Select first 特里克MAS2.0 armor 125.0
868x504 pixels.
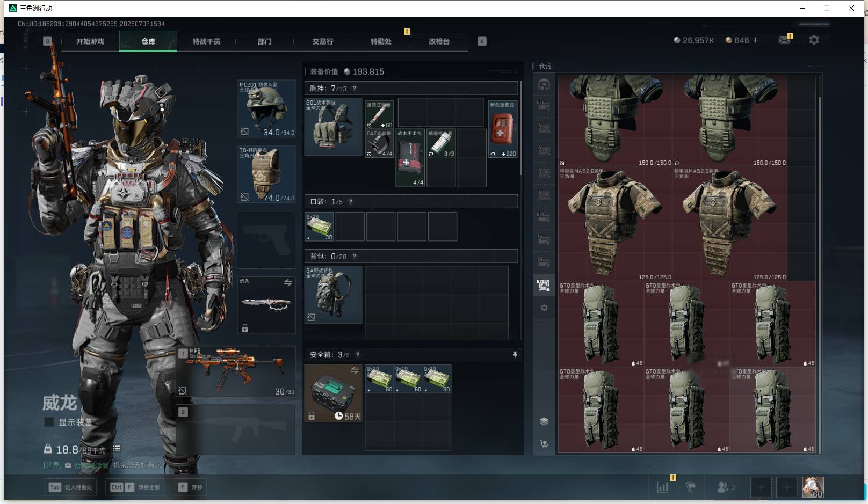pyautogui.click(x=615, y=224)
